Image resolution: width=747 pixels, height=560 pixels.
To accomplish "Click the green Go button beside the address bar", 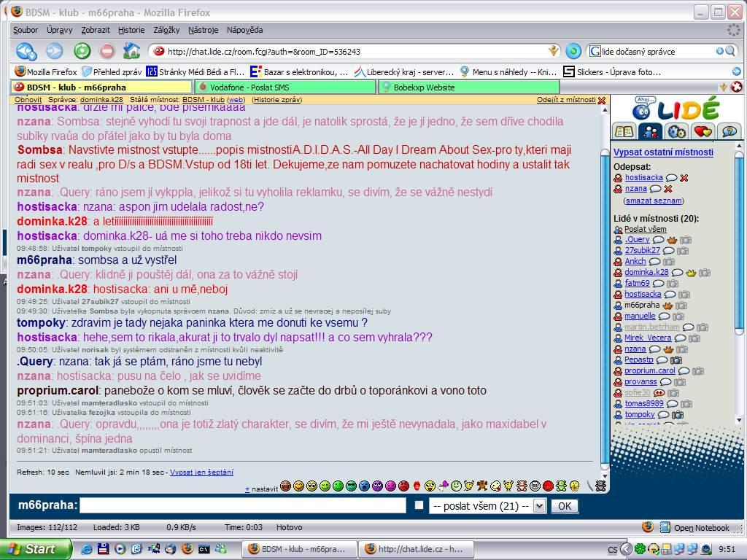I will [573, 51].
